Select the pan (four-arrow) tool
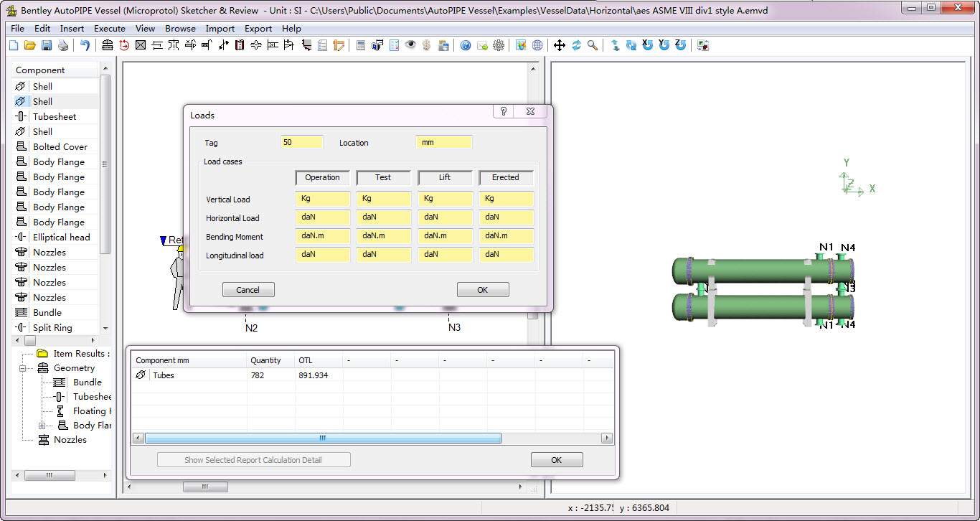The height and width of the screenshot is (521, 980). (560, 45)
